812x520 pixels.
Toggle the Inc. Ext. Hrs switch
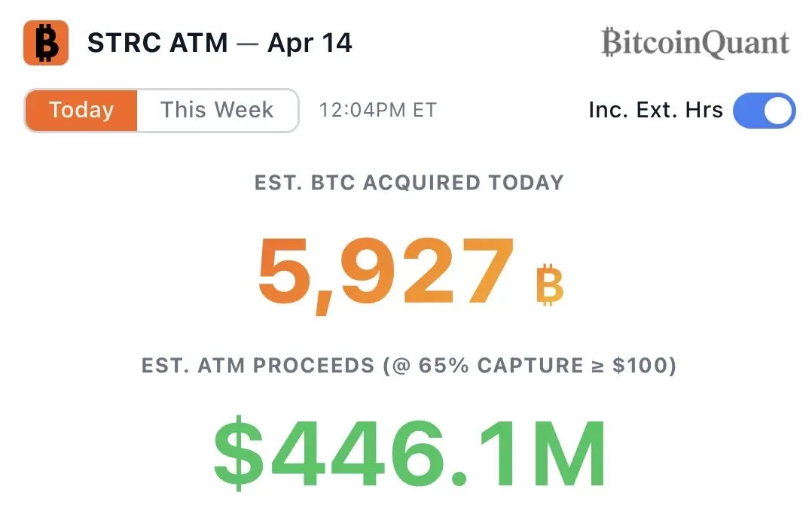click(764, 110)
